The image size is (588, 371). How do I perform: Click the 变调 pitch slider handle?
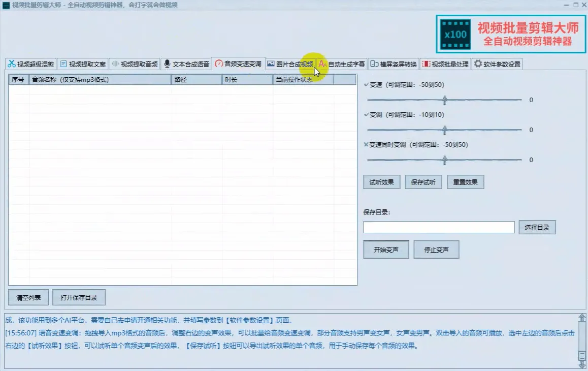(444, 130)
